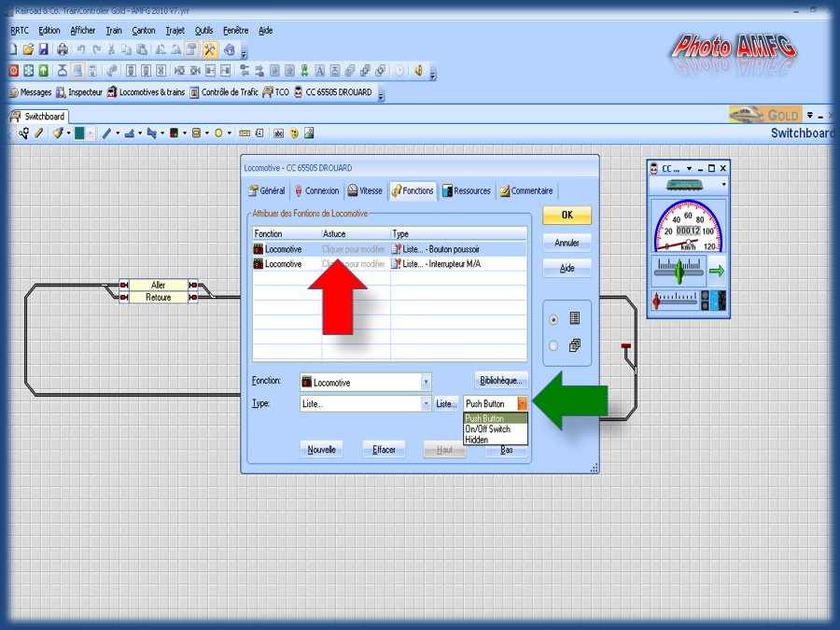Select the paint palette tool
The height and width of the screenshot is (630, 840).
(x=294, y=133)
